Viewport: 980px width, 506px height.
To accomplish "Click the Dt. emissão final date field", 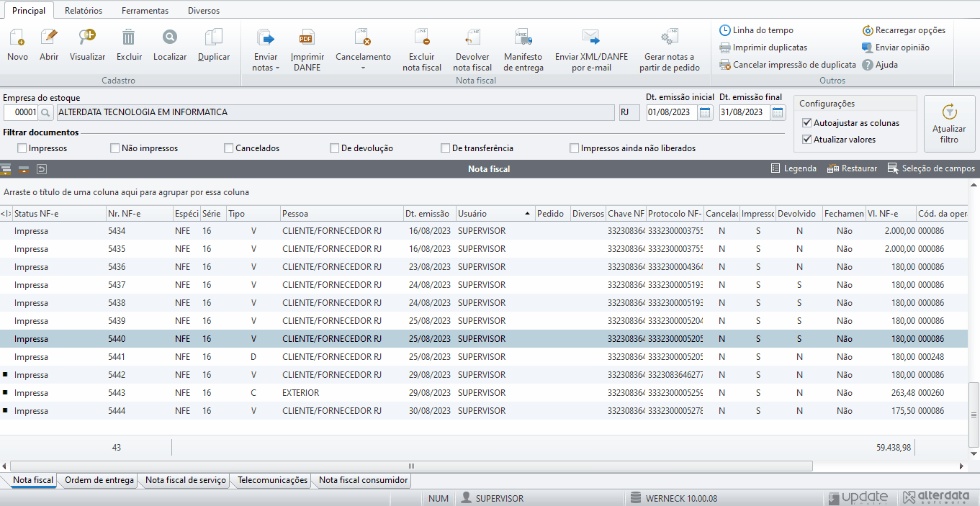I will pyautogui.click(x=745, y=112).
